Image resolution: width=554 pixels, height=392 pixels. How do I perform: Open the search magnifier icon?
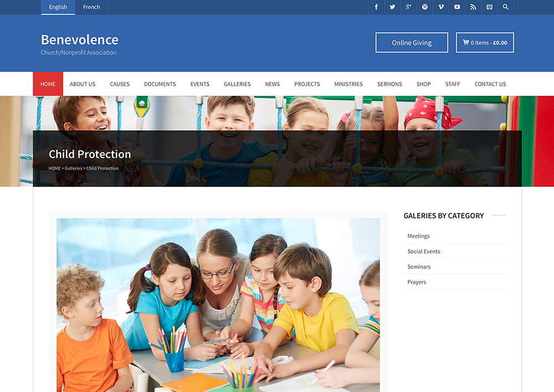point(505,7)
